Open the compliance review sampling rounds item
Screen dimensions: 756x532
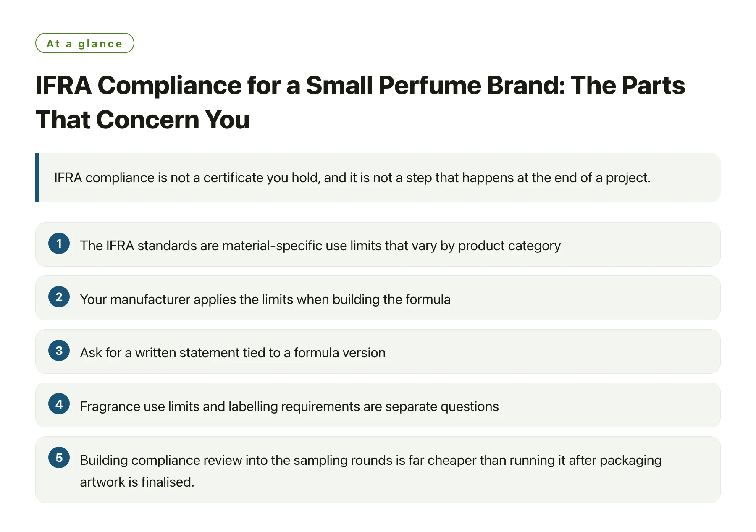[378, 469]
